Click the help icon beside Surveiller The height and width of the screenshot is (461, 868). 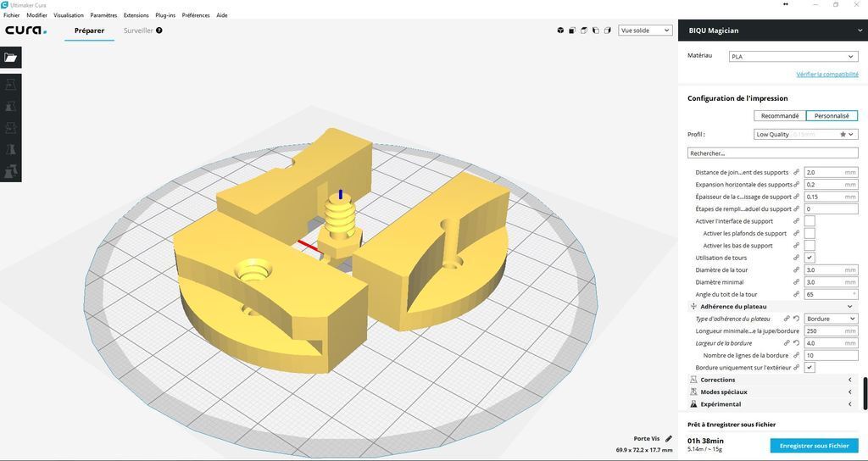pos(159,31)
